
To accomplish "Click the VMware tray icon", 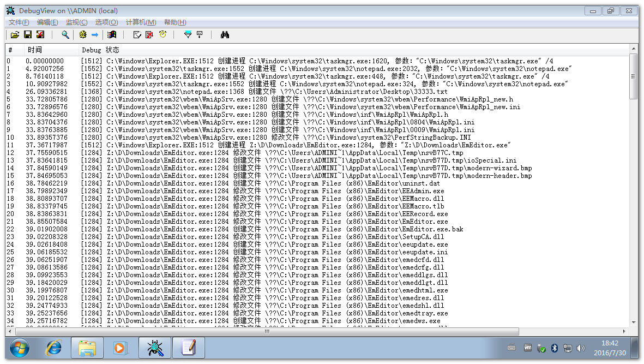I will click(528, 348).
